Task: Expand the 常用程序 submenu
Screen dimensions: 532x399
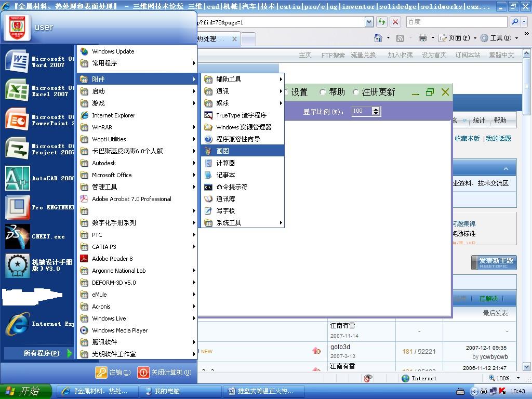Action: point(137,63)
